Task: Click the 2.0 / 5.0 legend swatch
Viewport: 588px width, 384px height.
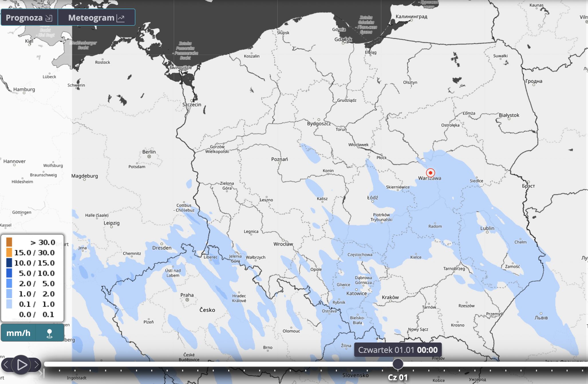Action: (x=9, y=283)
